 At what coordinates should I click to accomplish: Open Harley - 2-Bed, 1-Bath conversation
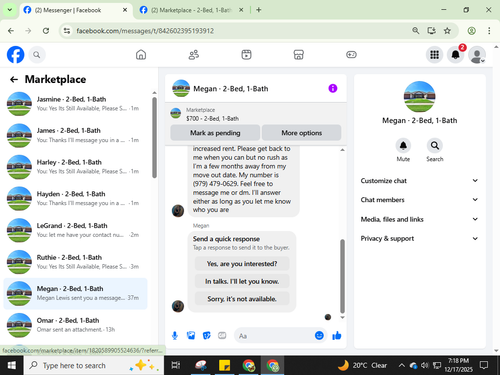[x=76, y=167]
